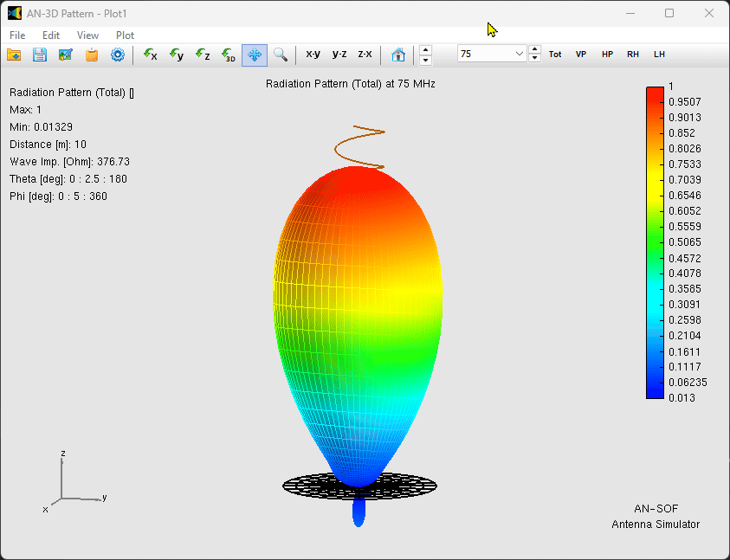Image resolution: width=730 pixels, height=560 pixels.
Task: Expand the 75 MHz frequency dropdown
Action: pos(520,54)
